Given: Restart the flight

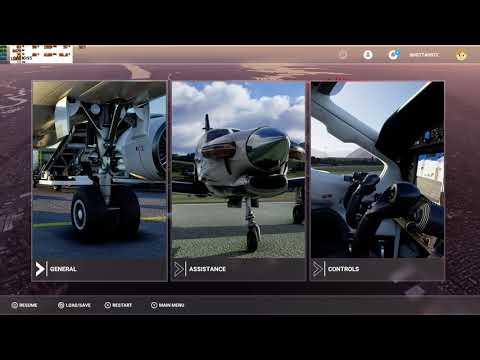Looking at the screenshot, I should (x=118, y=305).
